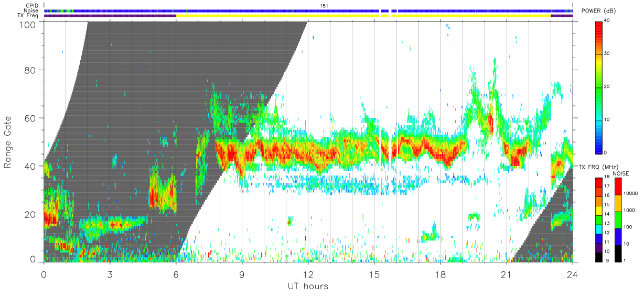Screen dimensions: 644x297
Task: Click the 80 tick on Range Gate axis
Action: click(30, 70)
